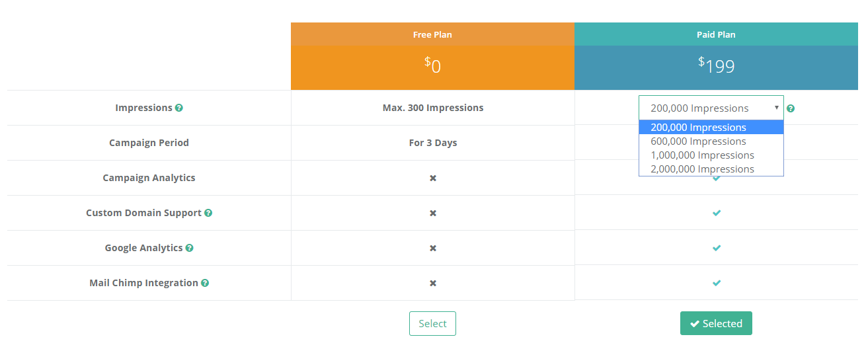Click the Paid Plan Google Analytics checkmark
Image resolution: width=868 pixels, height=347 pixels.
717,248
